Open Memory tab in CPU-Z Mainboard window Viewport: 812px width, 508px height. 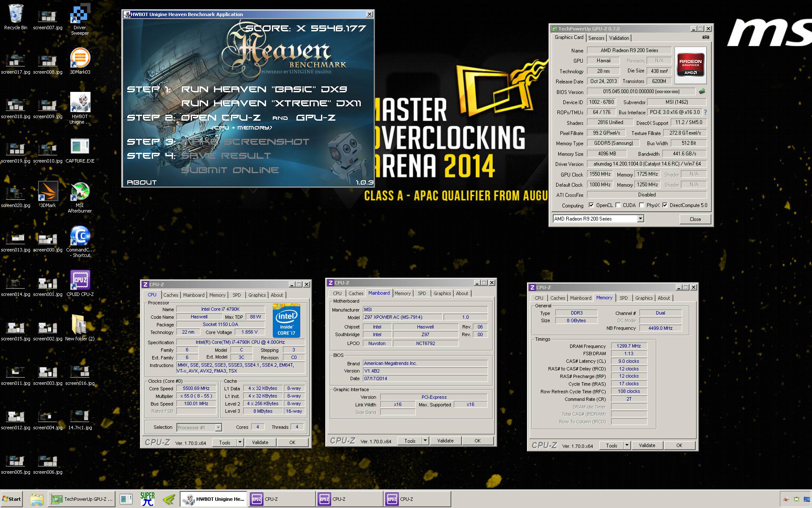click(x=403, y=293)
